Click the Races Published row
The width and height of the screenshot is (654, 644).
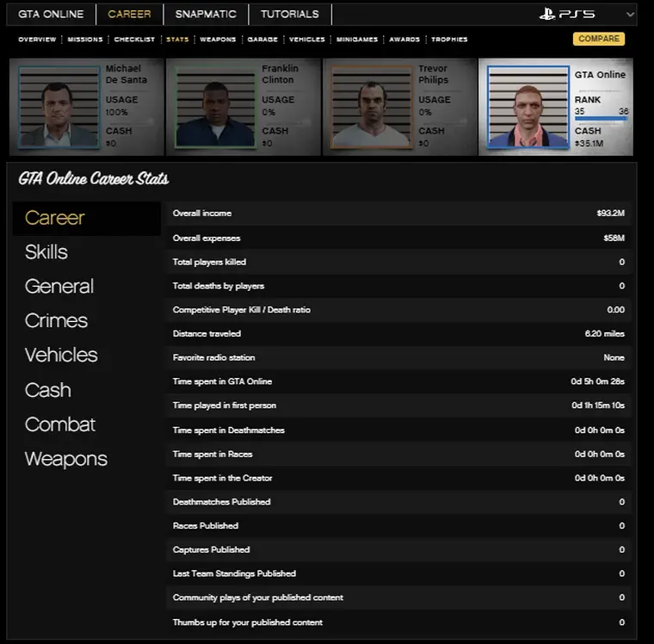[398, 526]
